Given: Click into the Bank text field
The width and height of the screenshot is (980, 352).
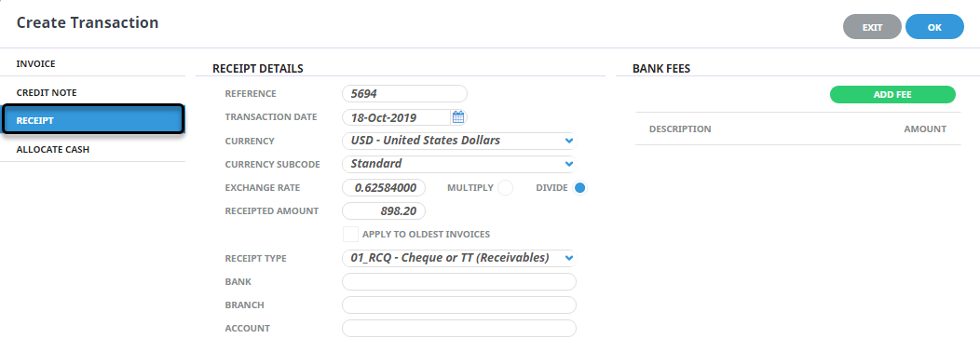Looking at the screenshot, I should coord(458,281).
